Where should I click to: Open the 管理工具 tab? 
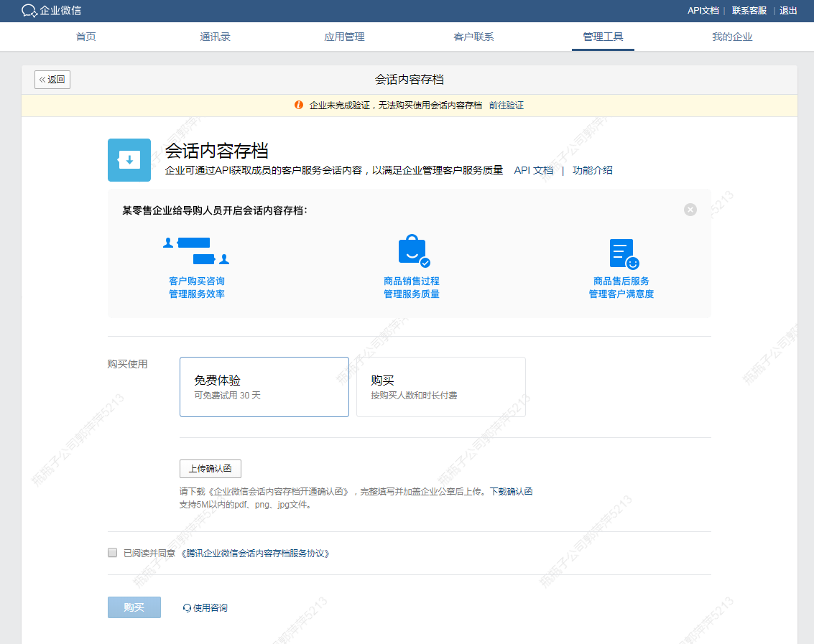point(603,37)
